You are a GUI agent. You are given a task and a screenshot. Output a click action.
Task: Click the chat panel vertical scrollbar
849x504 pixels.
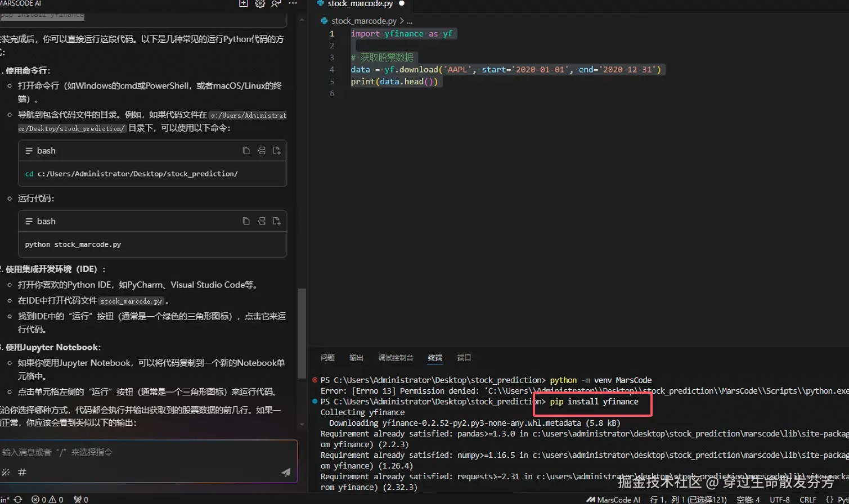tap(302, 335)
